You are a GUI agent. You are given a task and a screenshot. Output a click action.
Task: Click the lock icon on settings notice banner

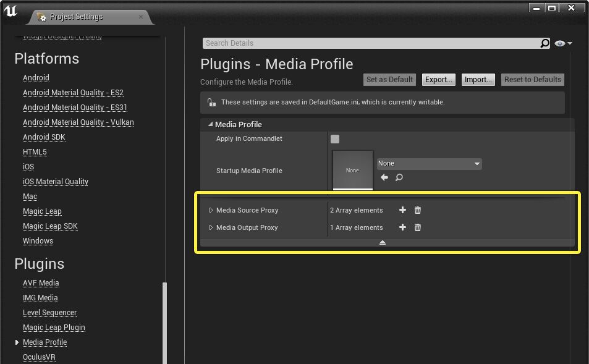coord(210,103)
